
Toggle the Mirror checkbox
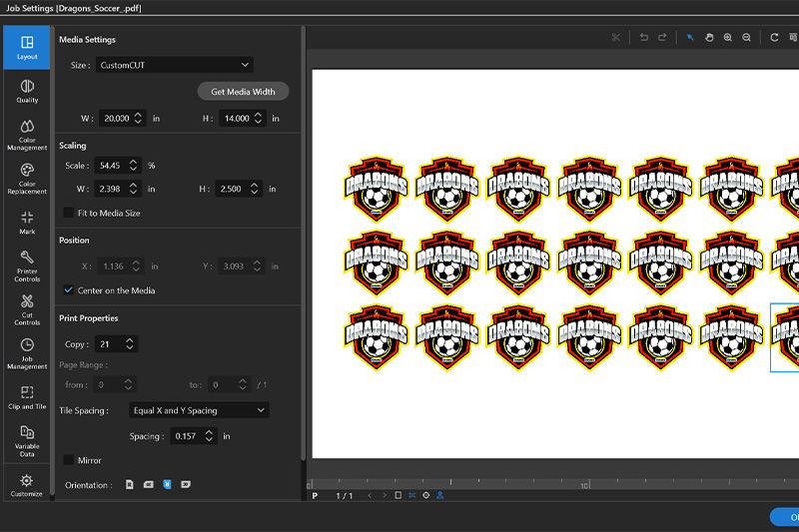click(x=68, y=460)
